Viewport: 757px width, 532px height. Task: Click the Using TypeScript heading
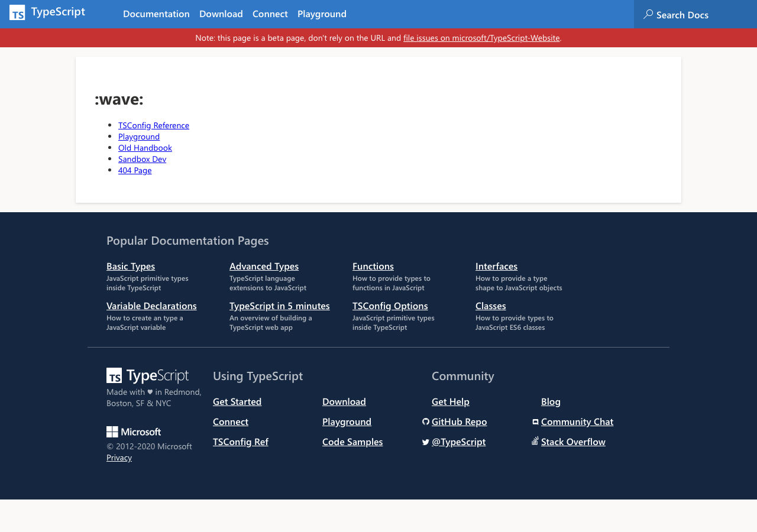(x=258, y=376)
